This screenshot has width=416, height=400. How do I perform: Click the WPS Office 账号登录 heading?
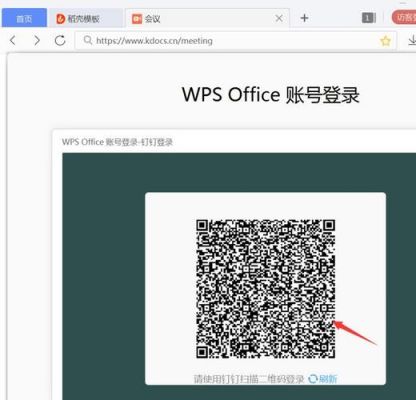(x=271, y=95)
